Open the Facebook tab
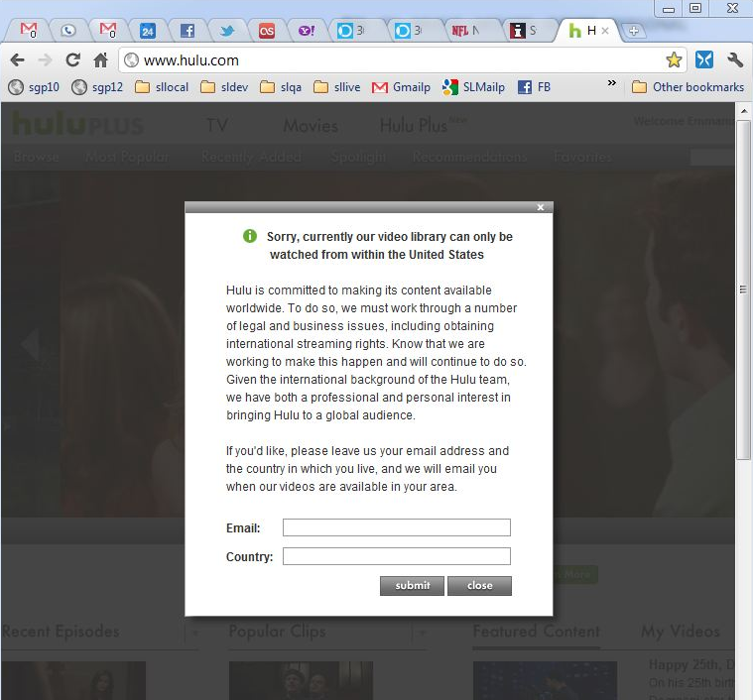 pos(188,31)
